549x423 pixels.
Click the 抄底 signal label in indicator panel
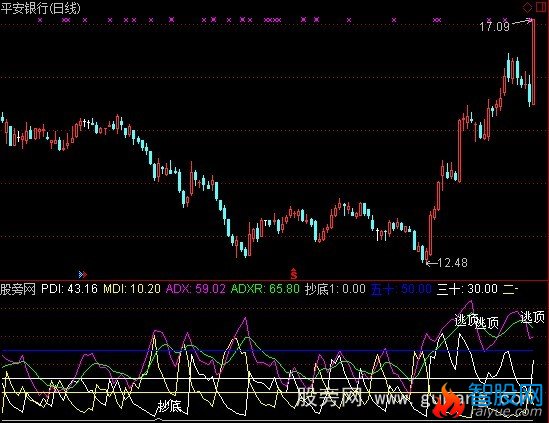coord(169,406)
